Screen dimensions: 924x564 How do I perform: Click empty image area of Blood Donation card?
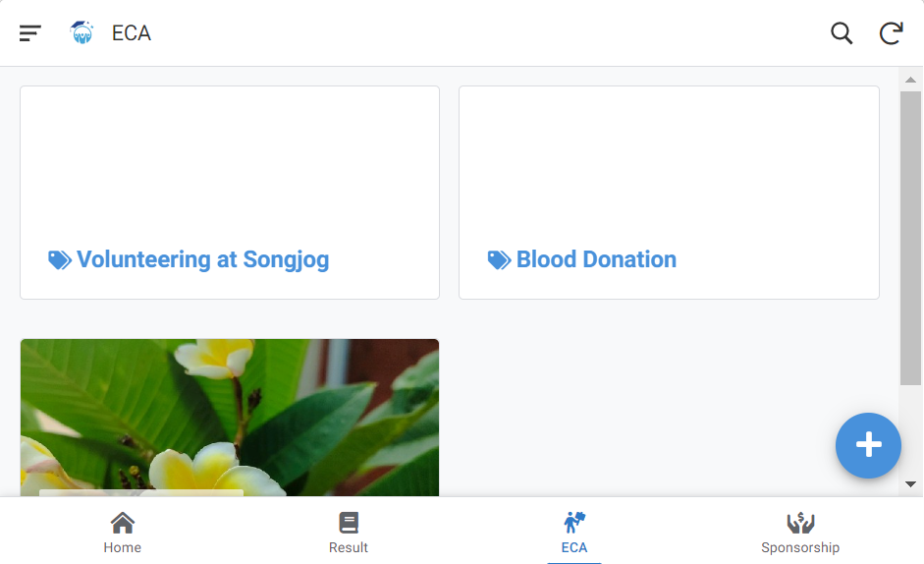(669, 157)
